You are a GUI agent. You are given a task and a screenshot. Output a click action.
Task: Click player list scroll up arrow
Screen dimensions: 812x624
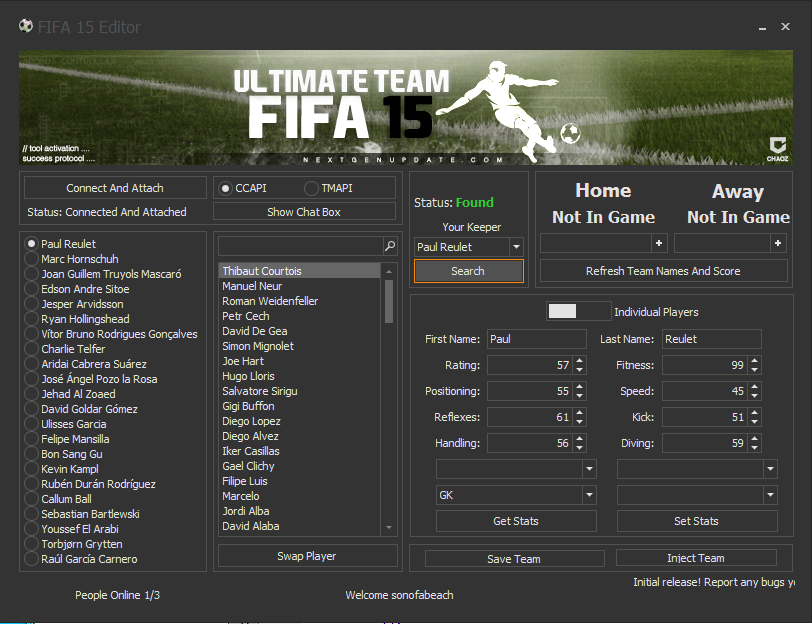389,271
